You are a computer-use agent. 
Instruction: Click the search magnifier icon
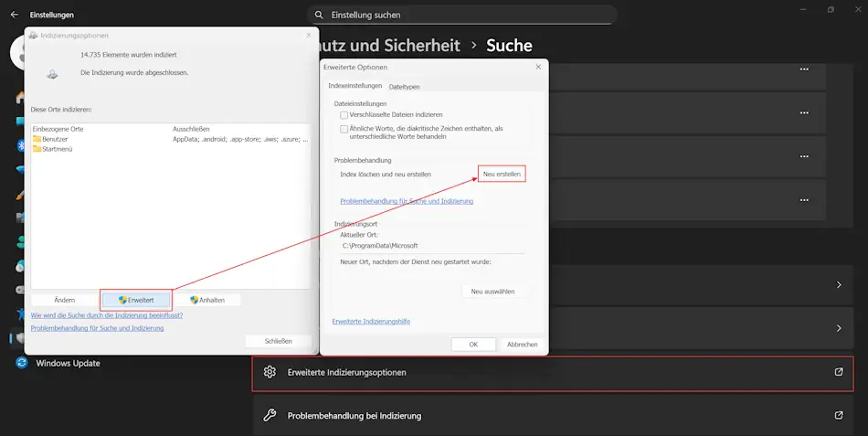point(319,15)
